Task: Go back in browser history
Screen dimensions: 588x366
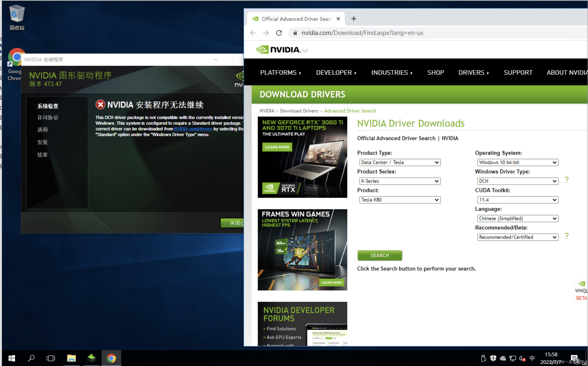Action: (x=253, y=33)
